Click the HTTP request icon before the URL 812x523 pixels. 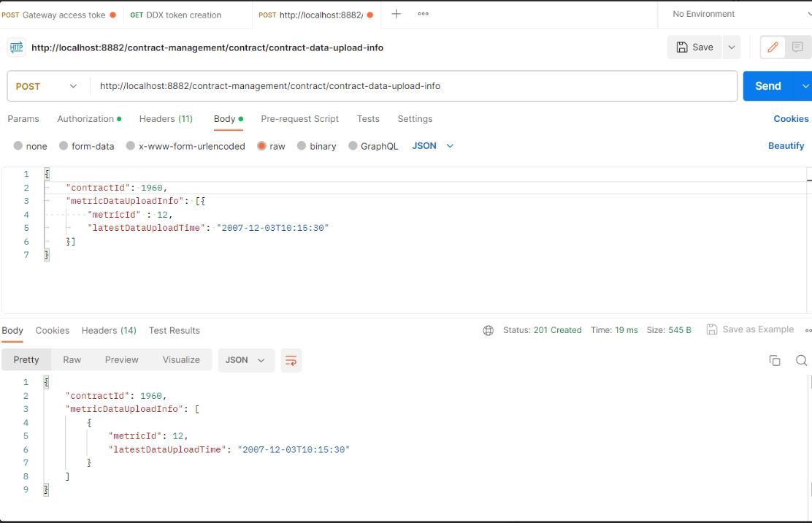pos(16,46)
